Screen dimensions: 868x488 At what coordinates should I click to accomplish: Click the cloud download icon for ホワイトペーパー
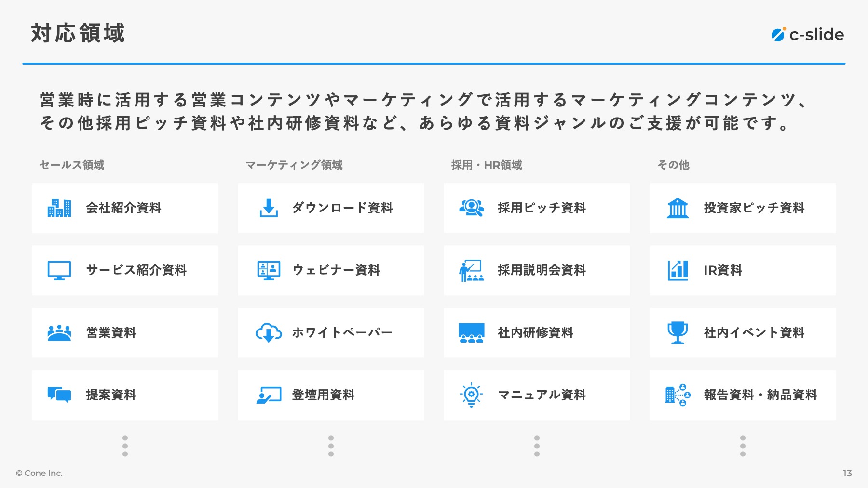tap(269, 333)
